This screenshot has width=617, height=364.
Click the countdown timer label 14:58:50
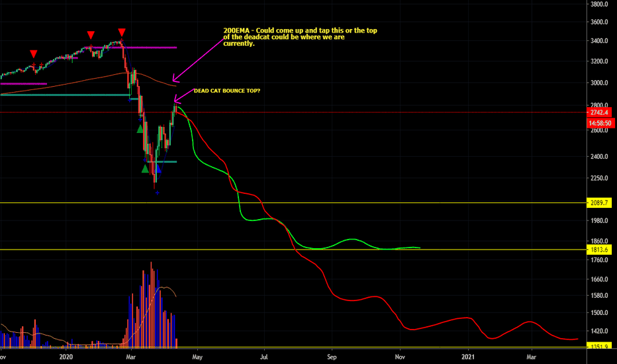600,123
